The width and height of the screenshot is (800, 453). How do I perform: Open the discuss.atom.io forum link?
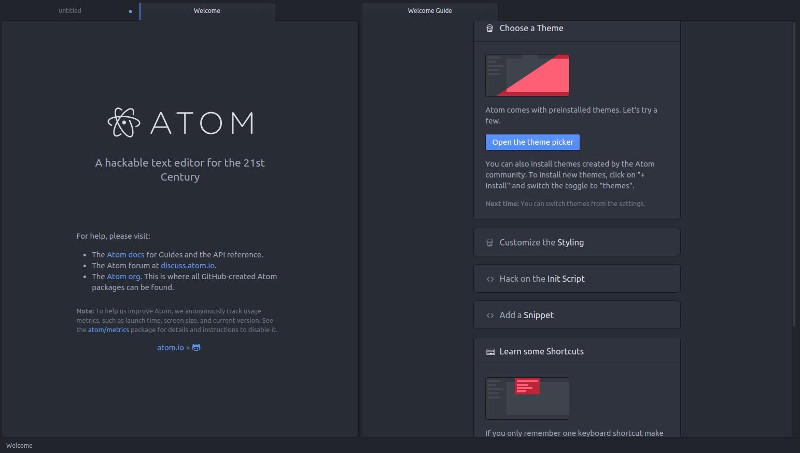(x=188, y=265)
